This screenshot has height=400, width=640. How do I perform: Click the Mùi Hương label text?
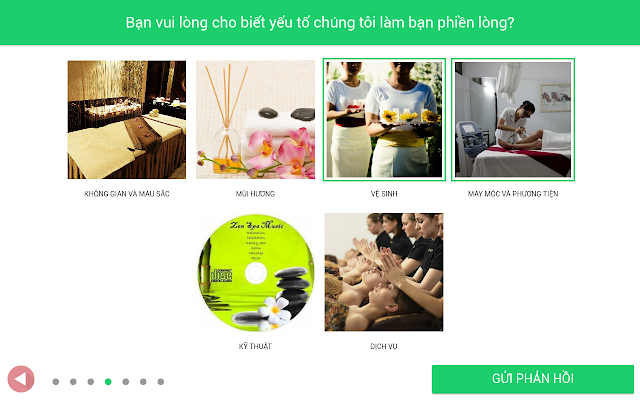[x=256, y=194]
